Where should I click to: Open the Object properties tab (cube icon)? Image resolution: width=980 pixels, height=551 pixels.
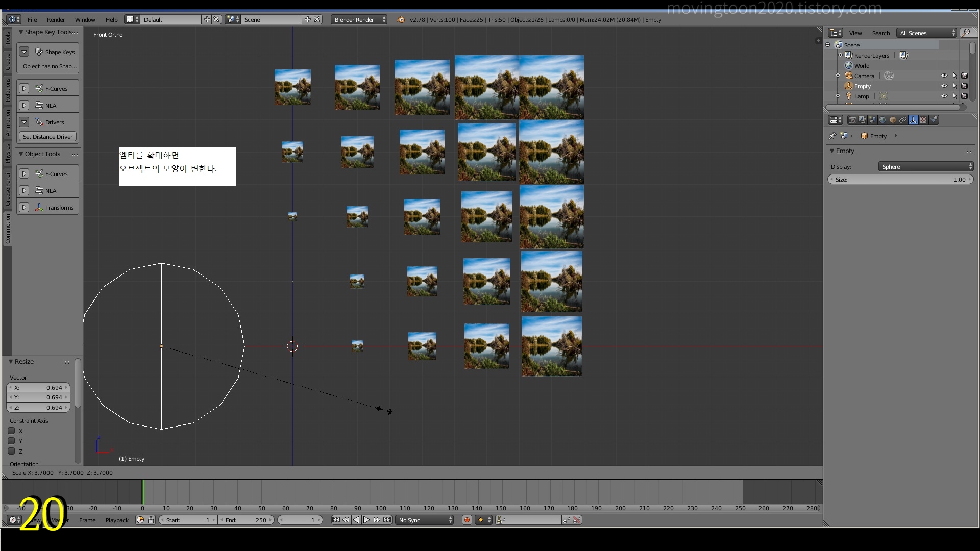pyautogui.click(x=893, y=120)
